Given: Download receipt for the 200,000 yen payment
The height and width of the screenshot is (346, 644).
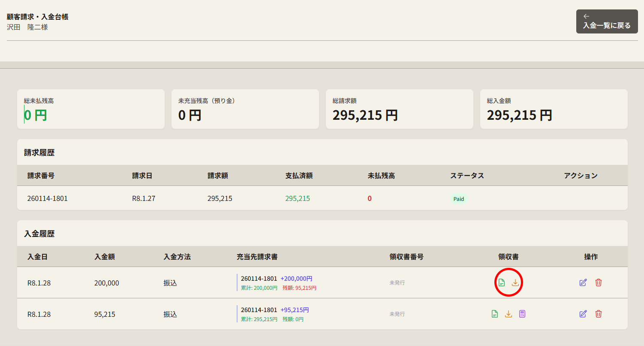Looking at the screenshot, I should [x=515, y=282].
